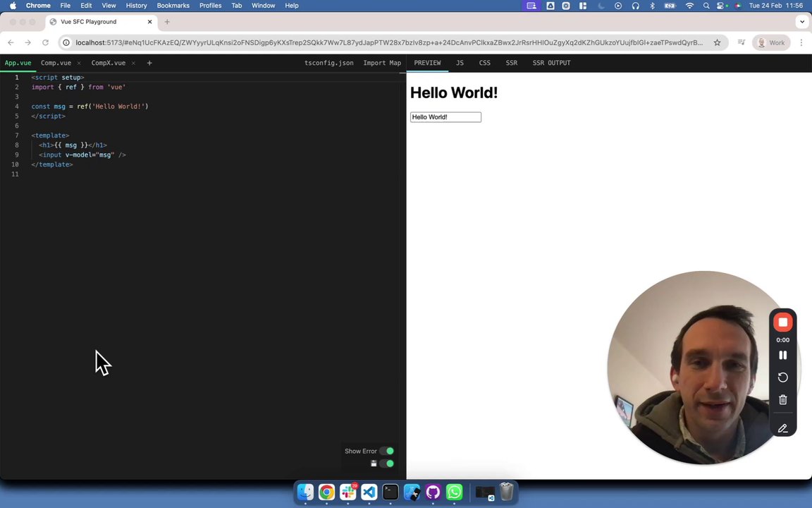The height and width of the screenshot is (508, 812).
Task: Open the Window menu
Action: point(263,6)
